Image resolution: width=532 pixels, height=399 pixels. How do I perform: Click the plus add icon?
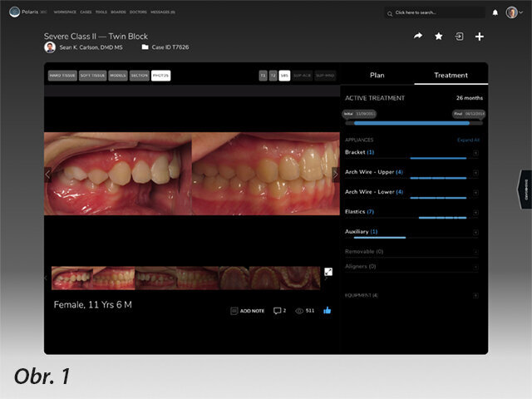coord(480,37)
